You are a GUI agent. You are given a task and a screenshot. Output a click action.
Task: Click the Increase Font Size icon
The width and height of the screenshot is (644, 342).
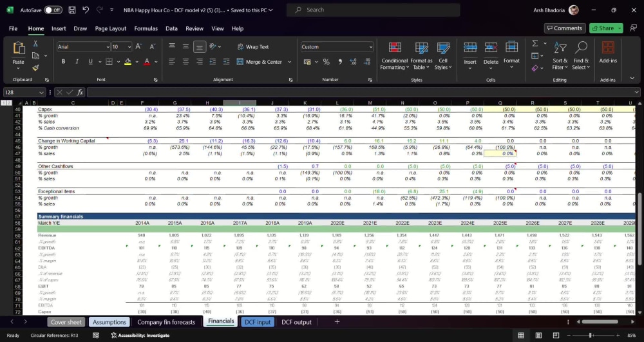(x=138, y=47)
